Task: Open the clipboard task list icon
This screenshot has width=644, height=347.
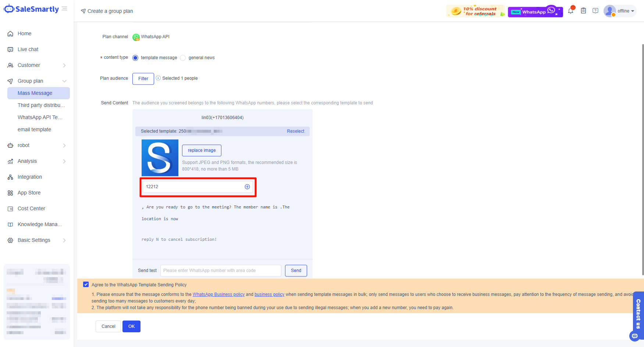Action: click(583, 11)
